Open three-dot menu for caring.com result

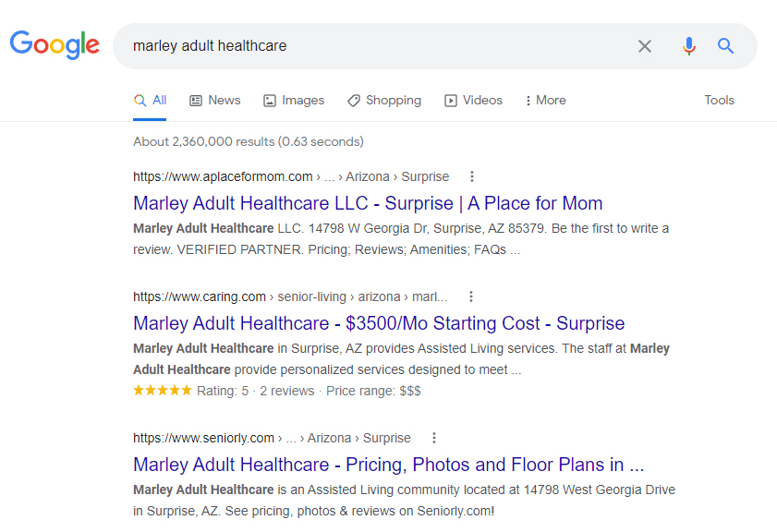(x=471, y=296)
